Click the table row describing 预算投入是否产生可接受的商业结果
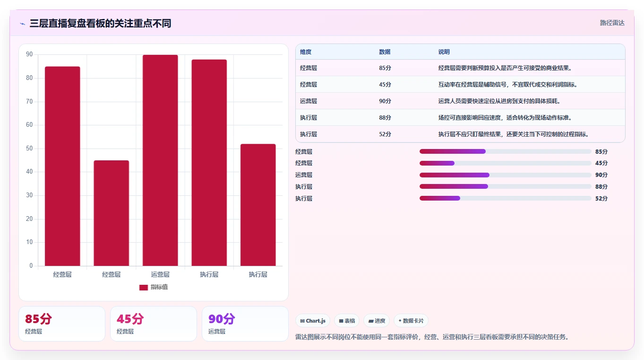This screenshot has width=644, height=360. 460,68
